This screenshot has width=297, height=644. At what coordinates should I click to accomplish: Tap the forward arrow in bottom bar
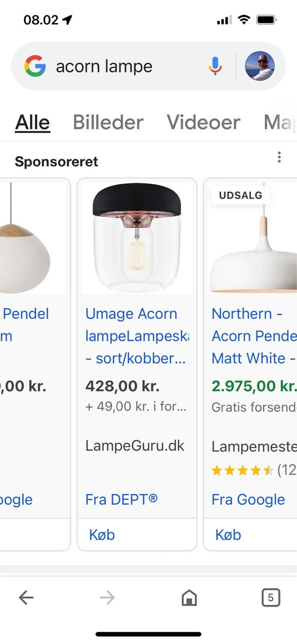[107, 598]
